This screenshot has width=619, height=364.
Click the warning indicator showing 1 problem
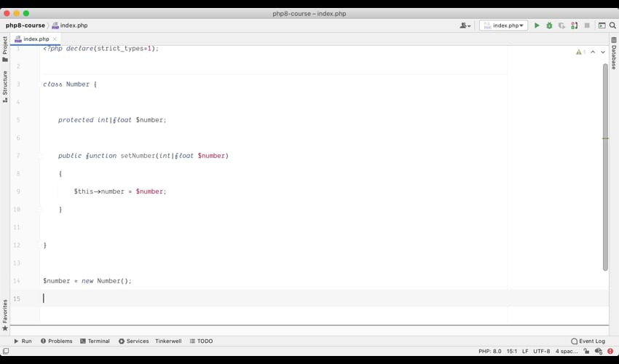(x=580, y=52)
